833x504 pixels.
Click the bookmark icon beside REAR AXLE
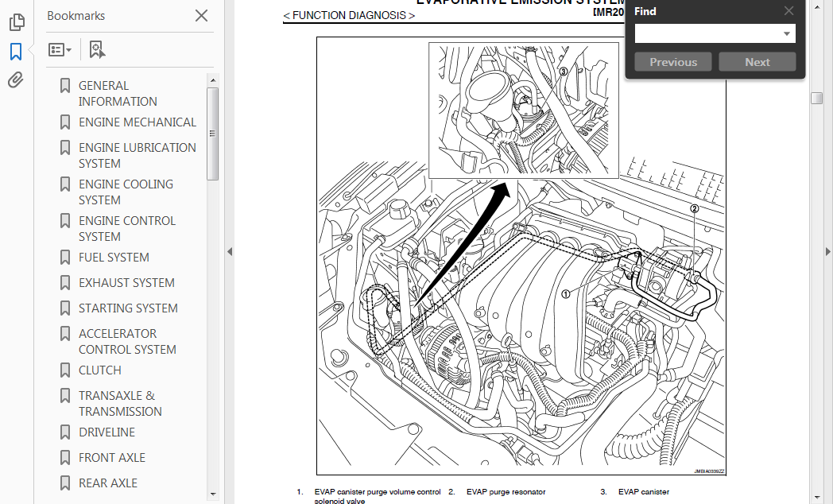click(x=65, y=483)
